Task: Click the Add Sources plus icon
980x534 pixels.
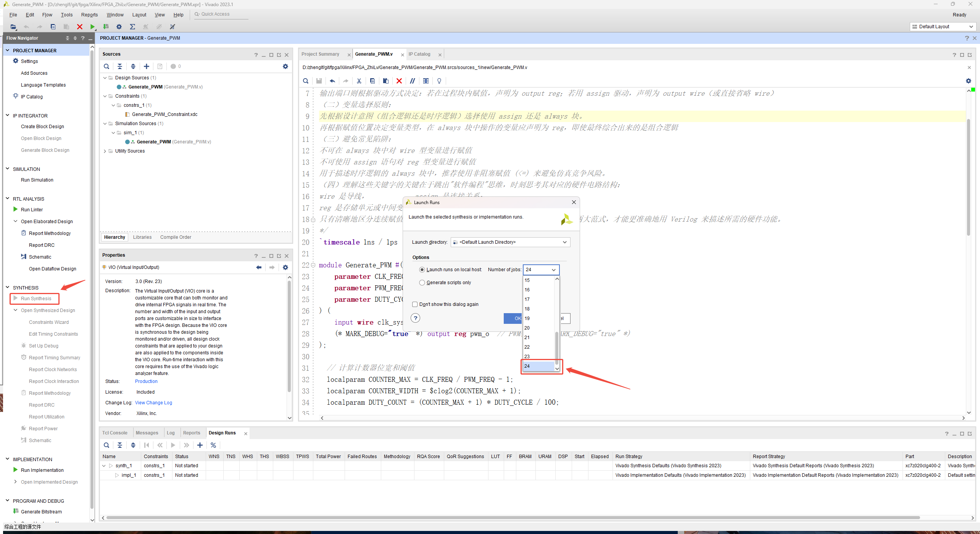Action: pos(147,66)
